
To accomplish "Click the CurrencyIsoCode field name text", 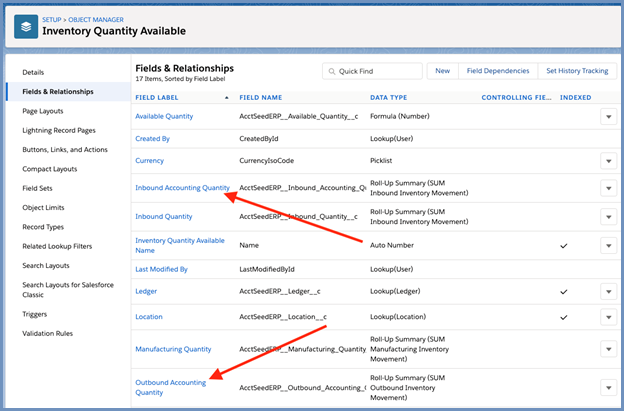I will pyautogui.click(x=267, y=161).
